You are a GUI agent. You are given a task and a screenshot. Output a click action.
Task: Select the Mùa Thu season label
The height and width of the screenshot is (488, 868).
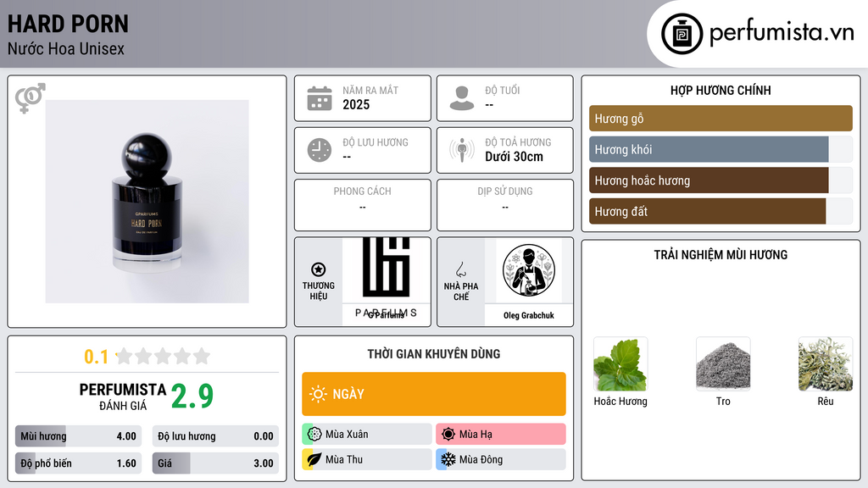coord(344,459)
